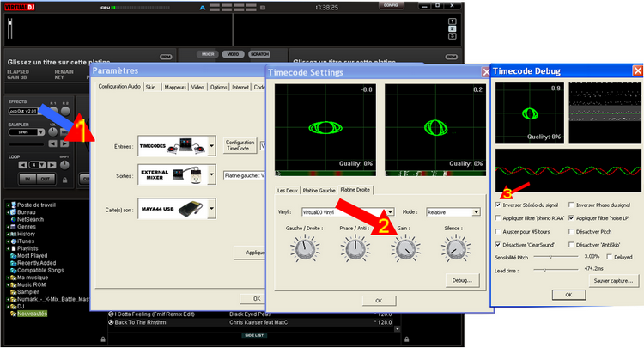Click the Genres icon in browser tree

coord(13,227)
